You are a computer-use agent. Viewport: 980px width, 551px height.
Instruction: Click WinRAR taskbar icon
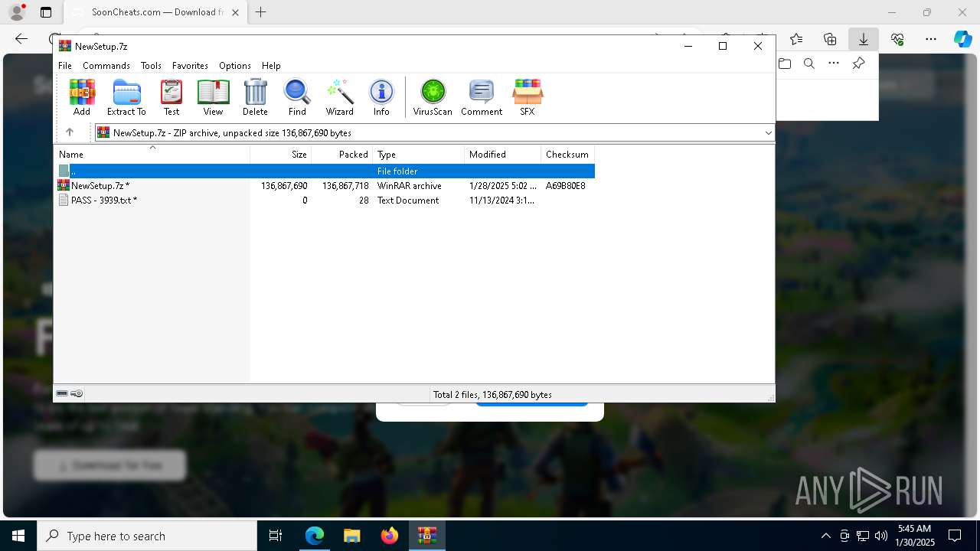427,536
